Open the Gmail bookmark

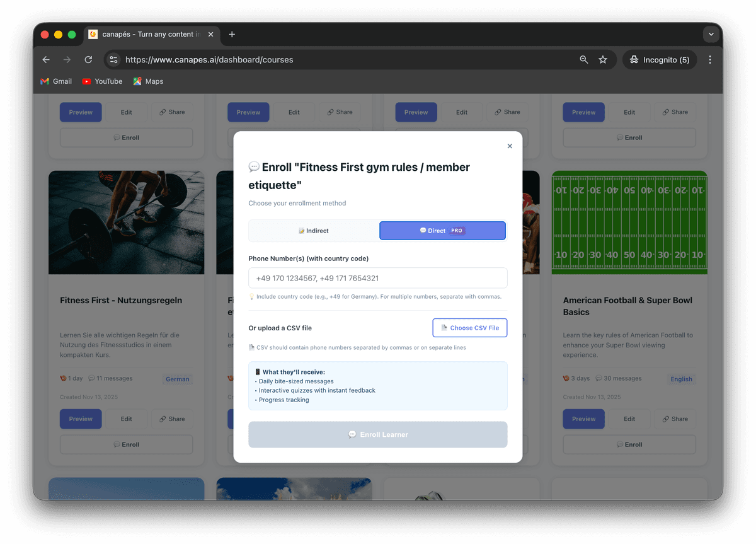click(x=55, y=81)
